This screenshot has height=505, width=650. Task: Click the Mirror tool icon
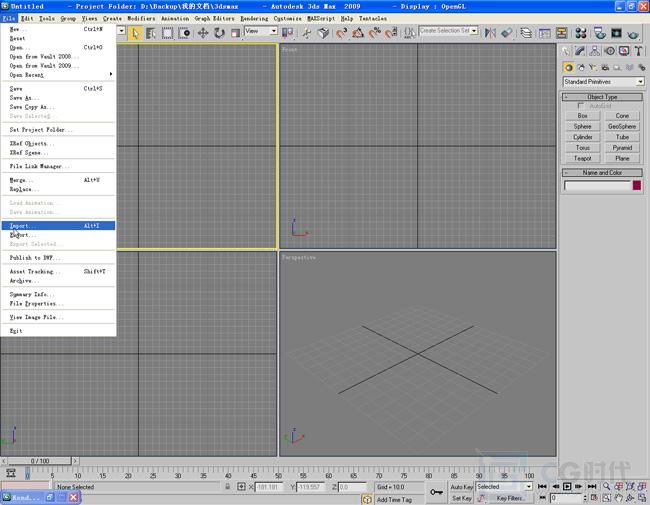[x=490, y=33]
